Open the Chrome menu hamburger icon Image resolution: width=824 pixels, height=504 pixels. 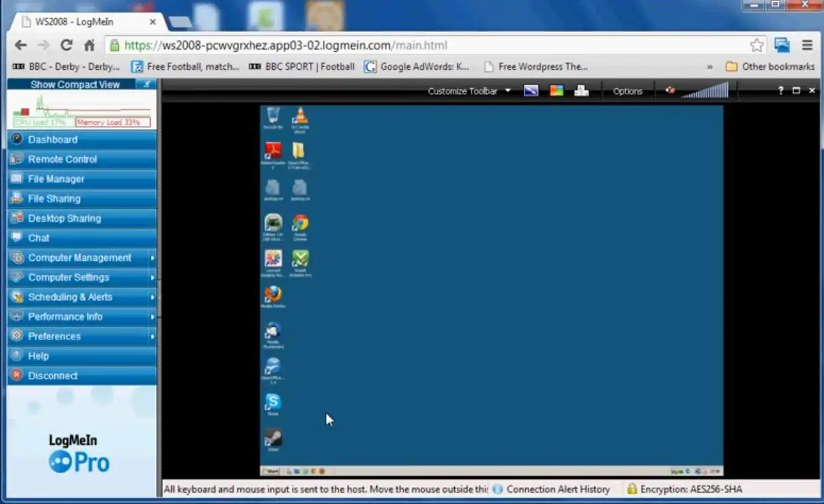coord(807,45)
